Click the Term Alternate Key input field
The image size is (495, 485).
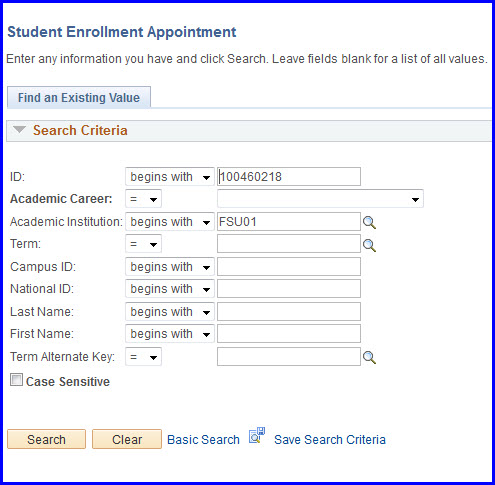pyautogui.click(x=289, y=357)
